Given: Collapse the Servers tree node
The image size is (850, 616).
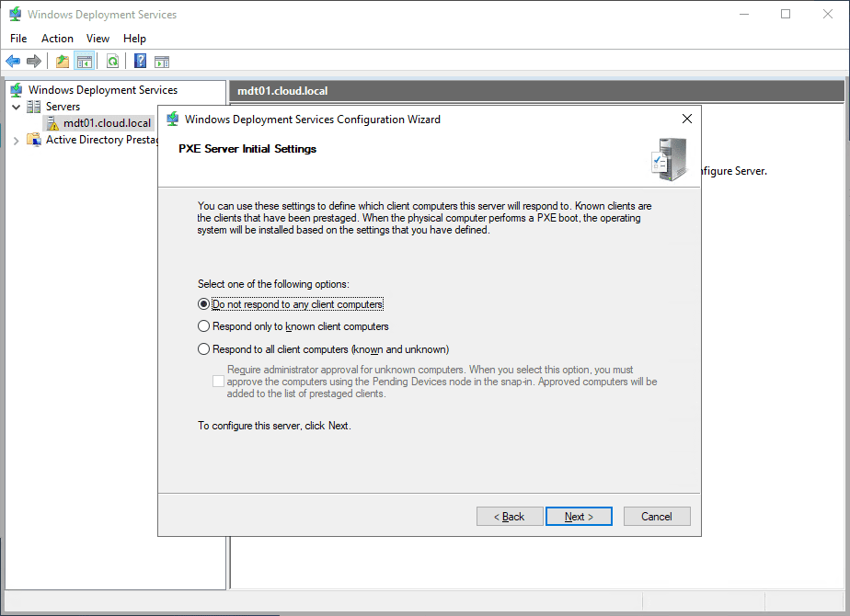Looking at the screenshot, I should click(17, 107).
